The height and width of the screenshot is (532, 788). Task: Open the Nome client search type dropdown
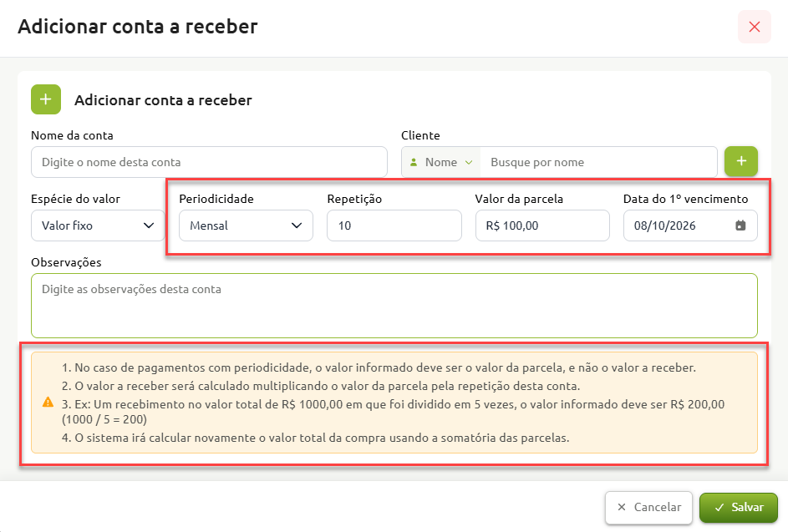pyautogui.click(x=440, y=162)
